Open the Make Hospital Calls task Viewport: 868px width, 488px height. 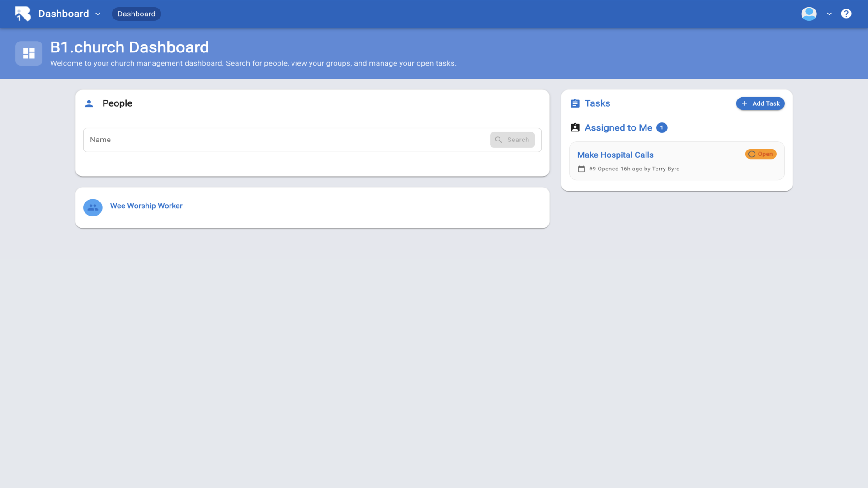615,155
